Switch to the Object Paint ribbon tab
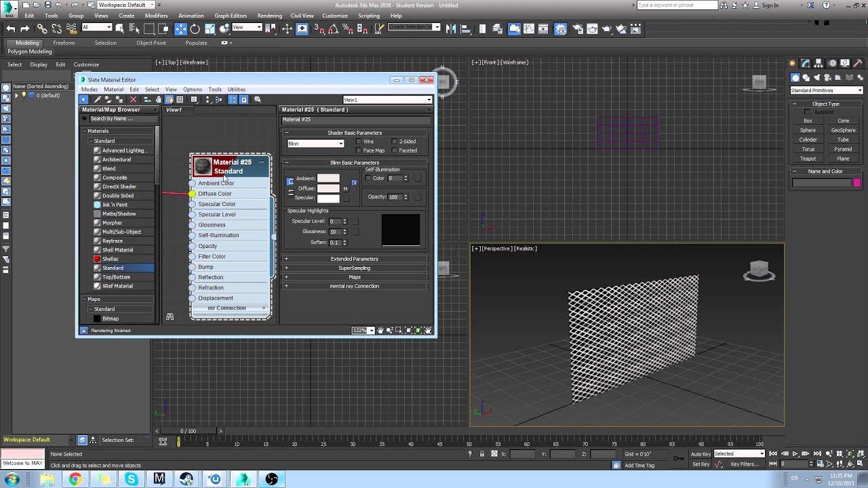Image resolution: width=868 pixels, height=488 pixels. pos(151,43)
